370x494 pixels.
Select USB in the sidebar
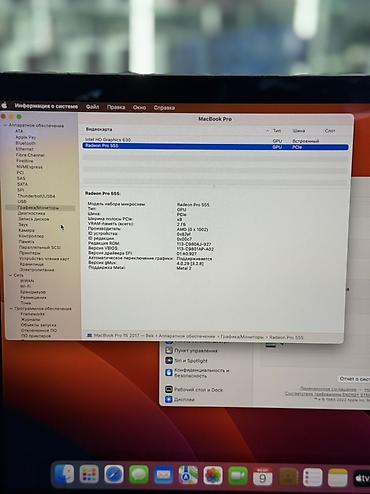(22, 201)
